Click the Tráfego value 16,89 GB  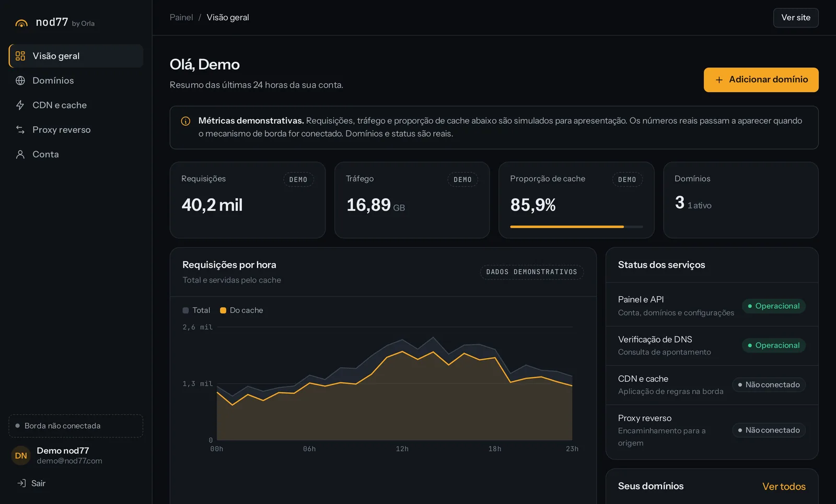coord(376,205)
